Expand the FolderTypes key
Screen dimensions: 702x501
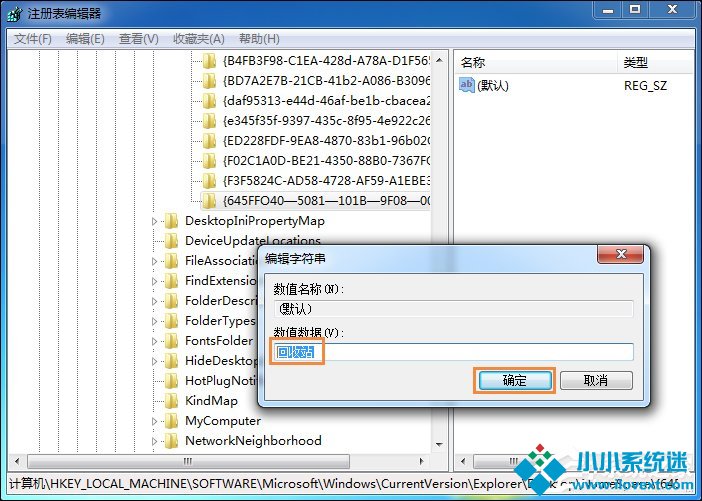(154, 321)
